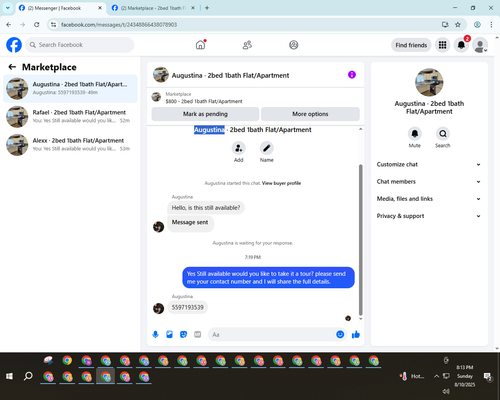Screen dimensions: 500x400
Task: Click the Name edit pencil icon
Action: point(267,148)
